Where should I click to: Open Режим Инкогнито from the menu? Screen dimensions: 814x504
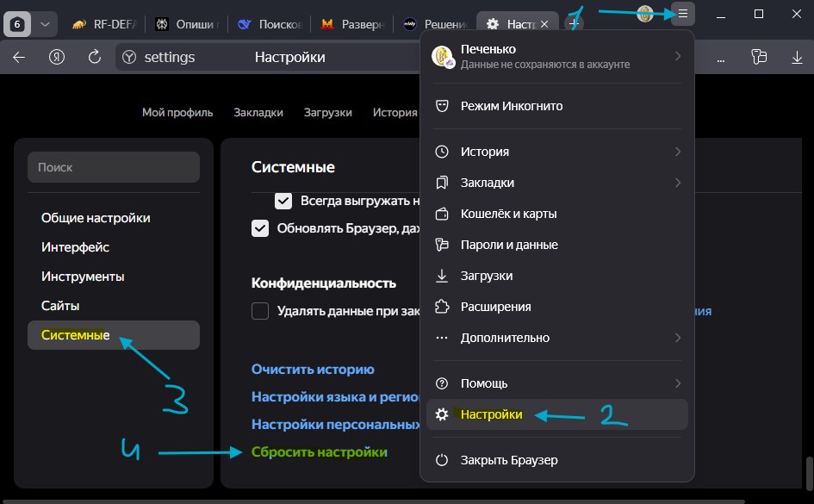[x=511, y=106]
